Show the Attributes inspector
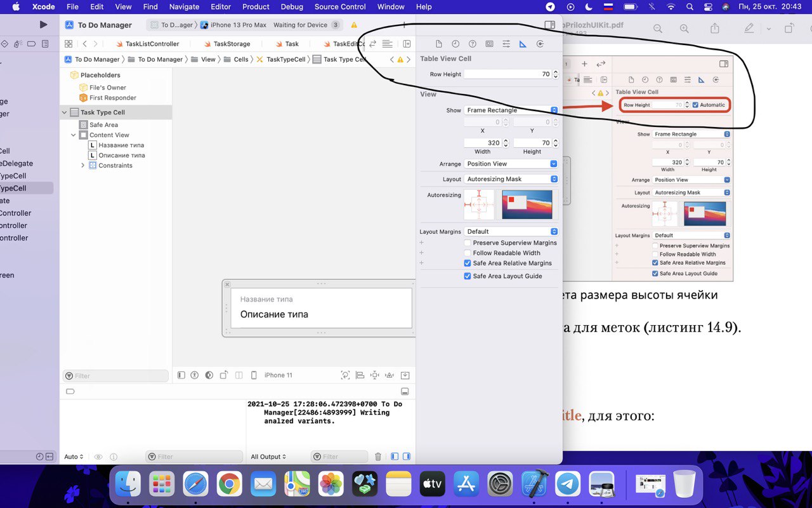 tap(506, 44)
